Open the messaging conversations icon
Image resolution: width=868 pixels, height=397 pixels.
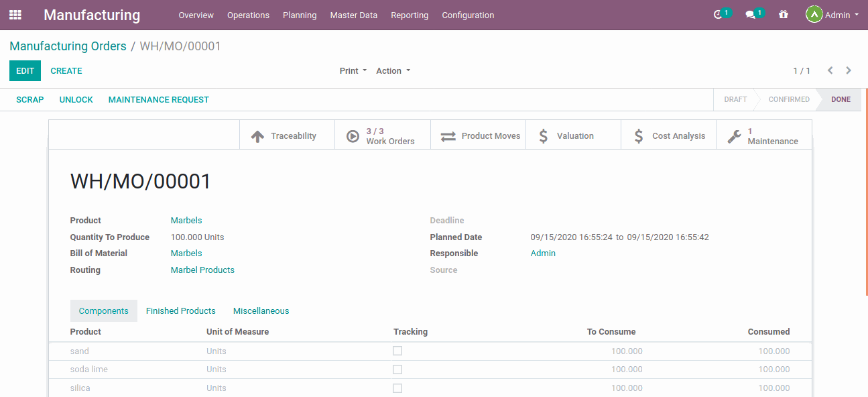751,13
